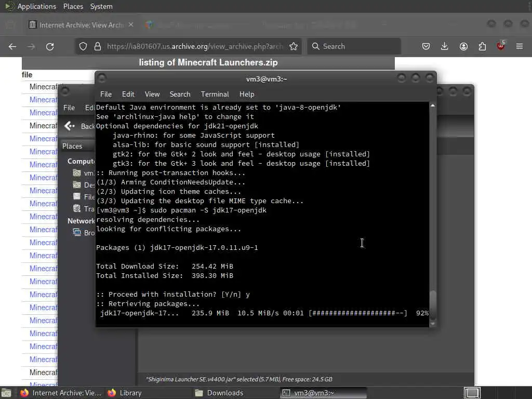532x399 pixels.
Task: Click terminal scrollbar up arrow
Action: pyautogui.click(x=433, y=105)
